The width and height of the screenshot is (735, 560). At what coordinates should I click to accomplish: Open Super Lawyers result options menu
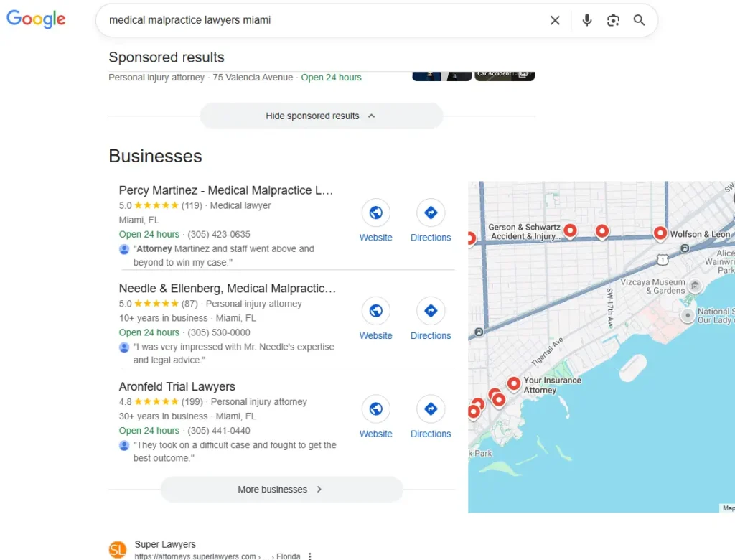(310, 556)
